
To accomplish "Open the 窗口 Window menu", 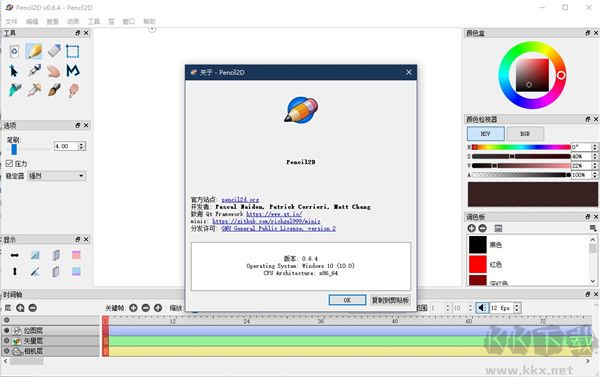I will click(129, 21).
